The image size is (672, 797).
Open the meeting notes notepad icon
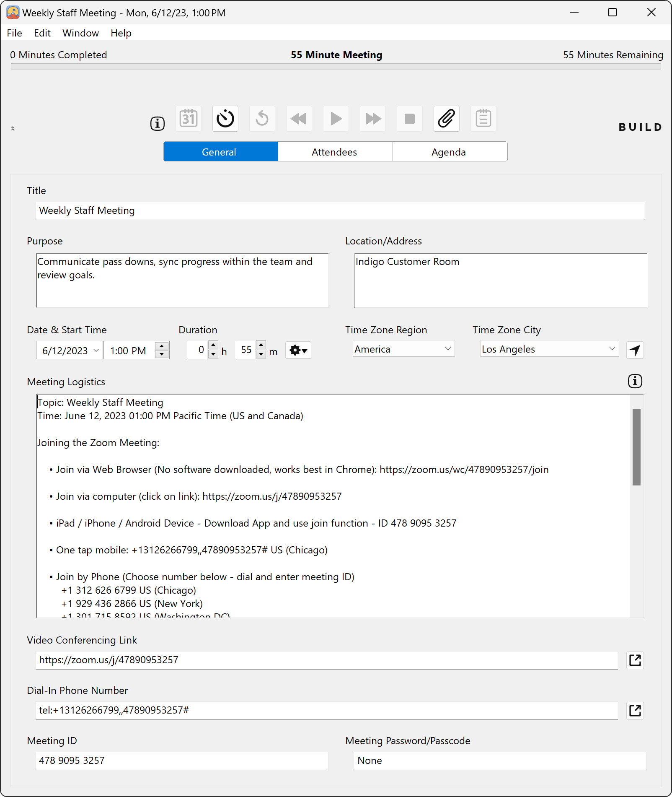(483, 119)
